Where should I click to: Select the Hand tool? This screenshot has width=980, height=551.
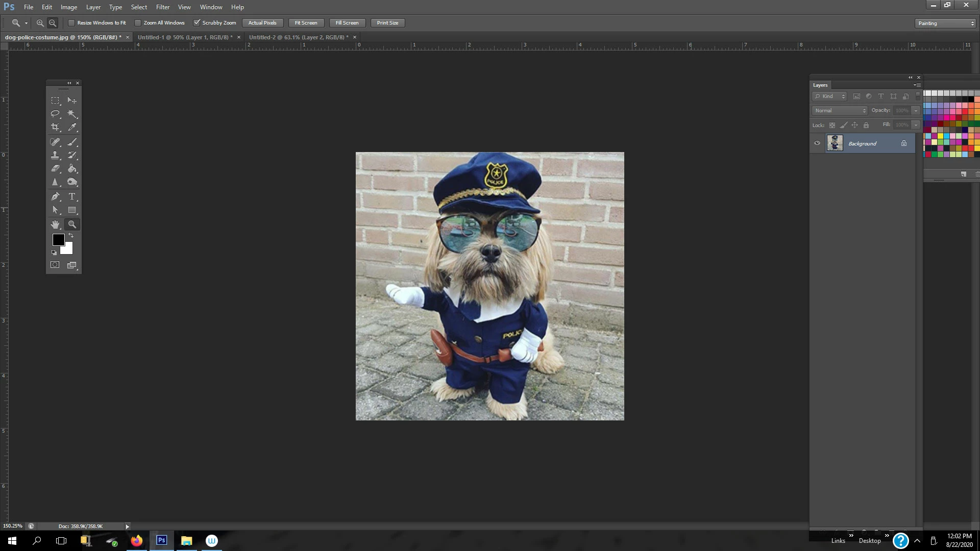click(x=55, y=224)
